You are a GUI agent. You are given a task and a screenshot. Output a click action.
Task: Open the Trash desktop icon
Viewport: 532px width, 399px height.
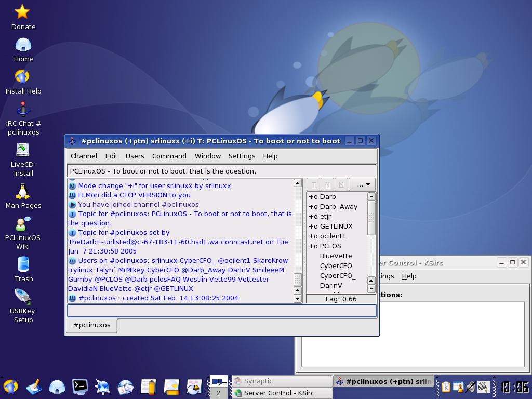pyautogui.click(x=23, y=270)
